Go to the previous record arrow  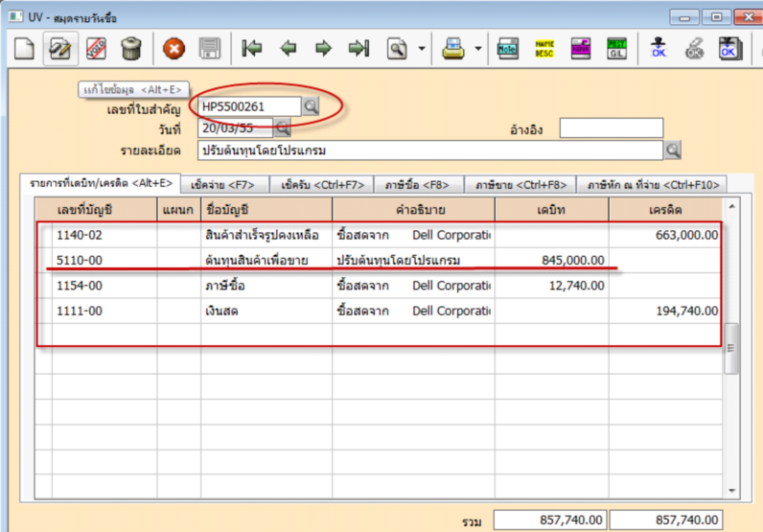coord(289,49)
